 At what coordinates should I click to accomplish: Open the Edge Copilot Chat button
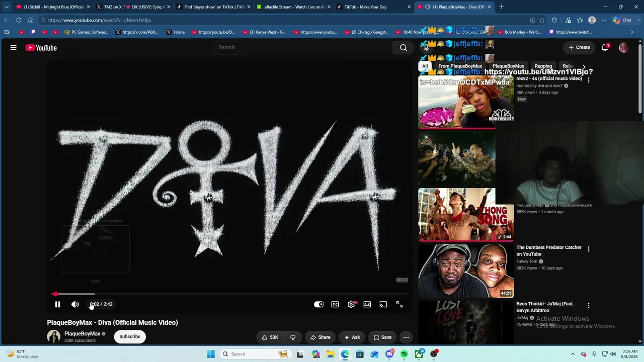622,20
